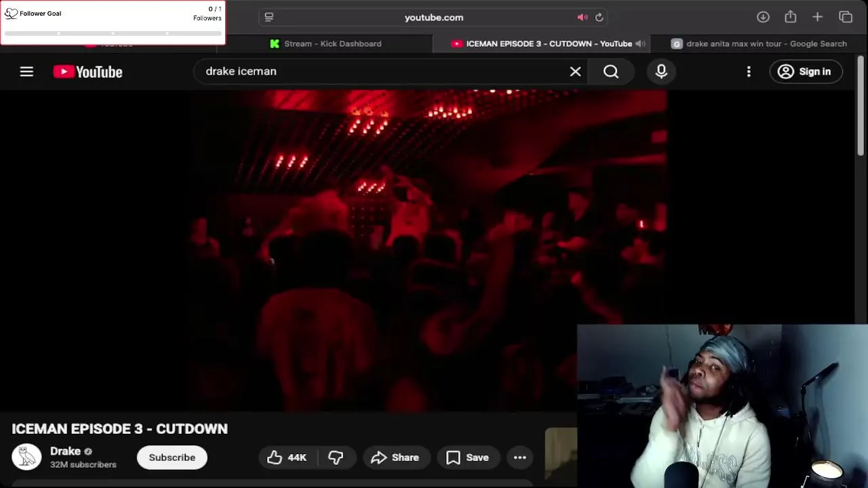This screenshot has height=488, width=868.
Task: Mute audio on the YouTube tab
Action: [640, 43]
